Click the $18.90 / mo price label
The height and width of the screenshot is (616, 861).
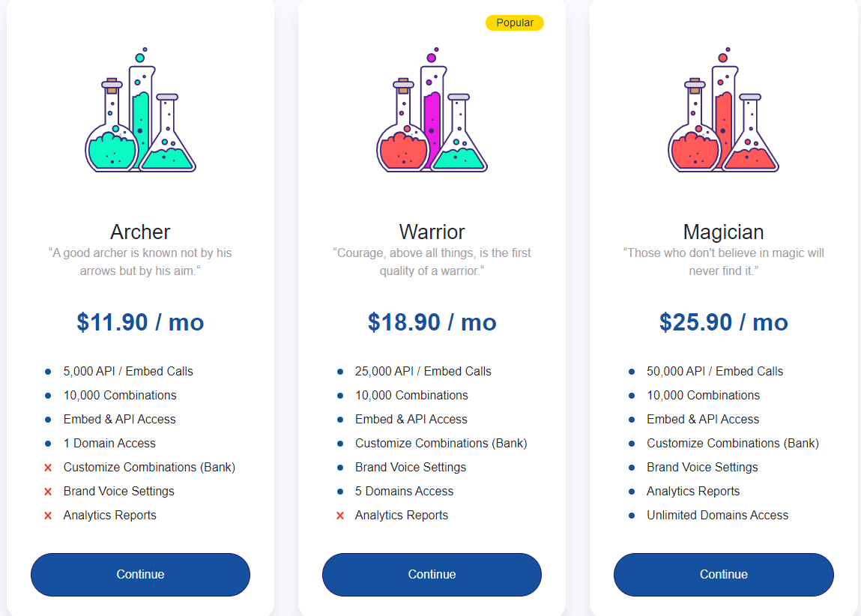pos(432,322)
